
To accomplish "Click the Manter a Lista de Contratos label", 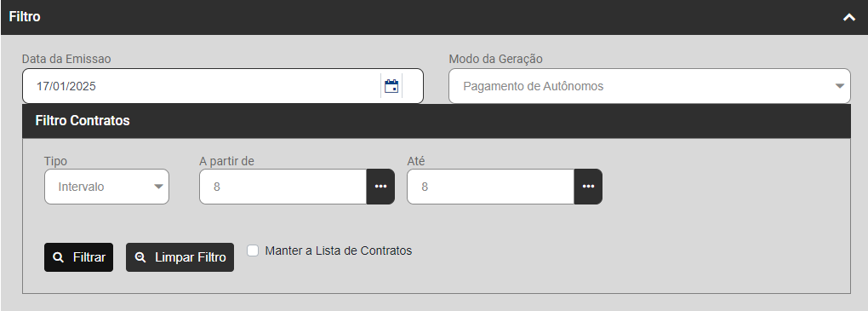I will [x=338, y=251].
